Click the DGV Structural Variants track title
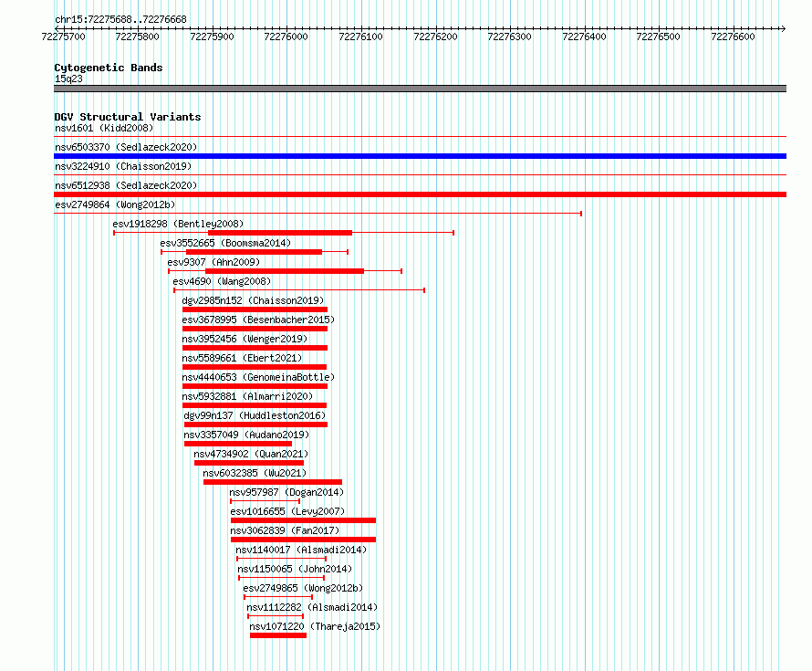The width and height of the screenshot is (812, 671). 128,117
